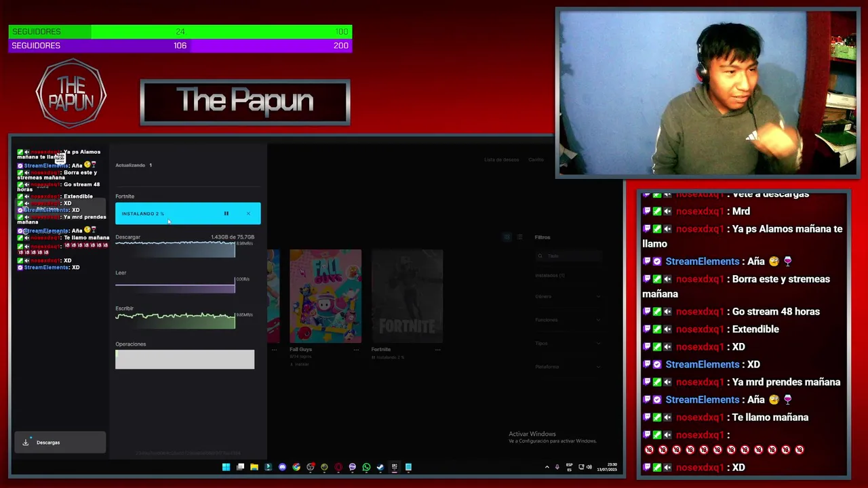Screen dimensions: 868x488
Task: Open Lista de deseos link
Action: point(501,160)
